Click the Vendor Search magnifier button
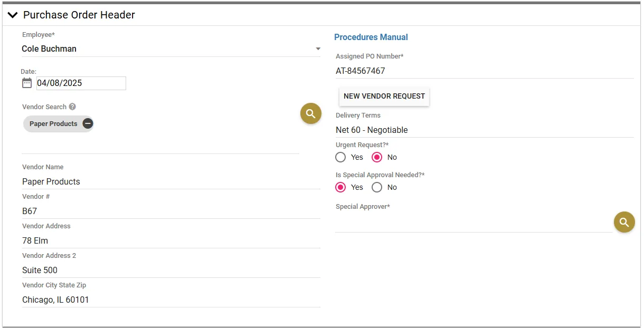The height and width of the screenshot is (328, 644). coord(311,113)
